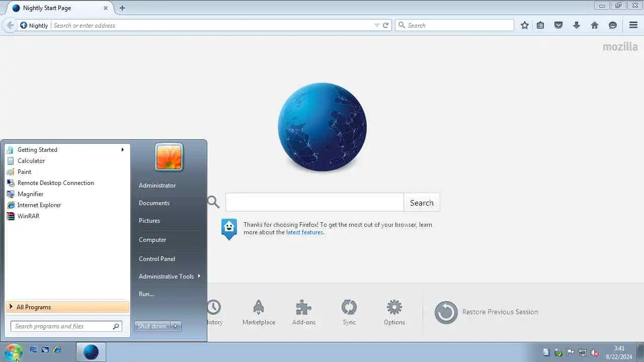644x362 pixels.
Task: Reload page using the refresh icon
Action: pyautogui.click(x=386, y=25)
